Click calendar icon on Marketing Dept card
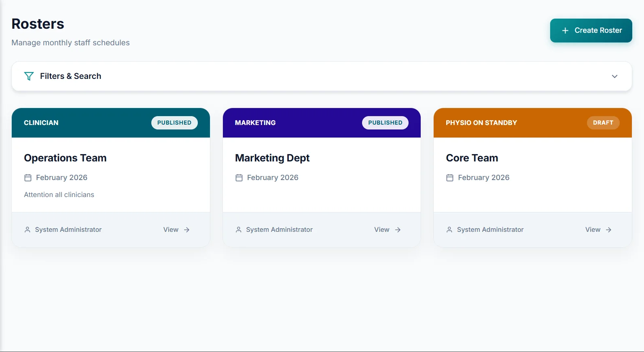This screenshot has width=644, height=352. coord(239,178)
